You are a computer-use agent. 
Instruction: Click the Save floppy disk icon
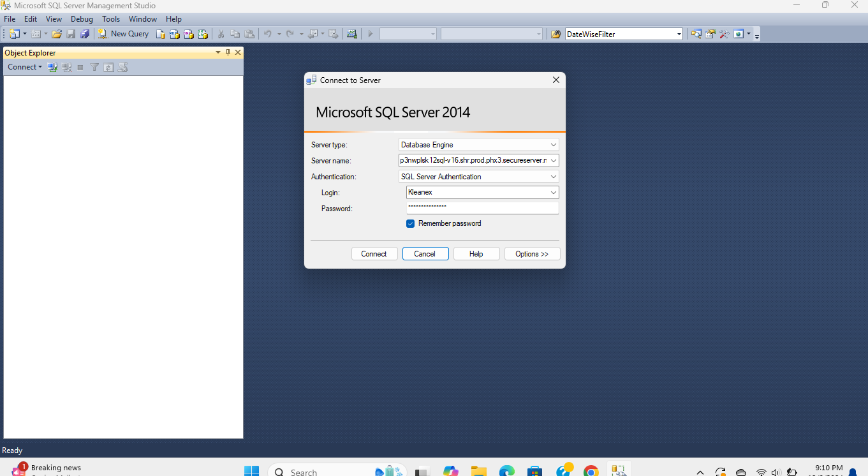click(x=71, y=34)
